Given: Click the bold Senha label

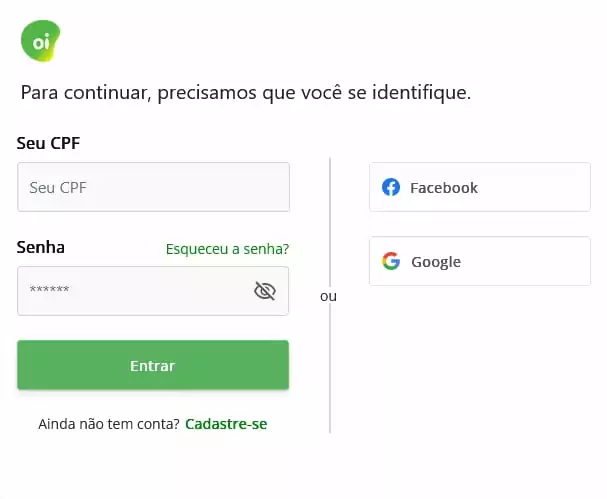Looking at the screenshot, I should [x=41, y=247].
